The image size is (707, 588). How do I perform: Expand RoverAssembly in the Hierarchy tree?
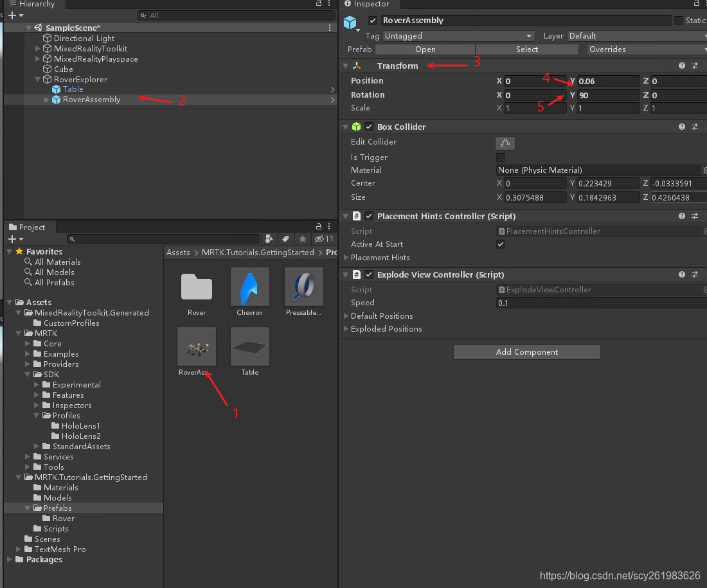coord(46,100)
